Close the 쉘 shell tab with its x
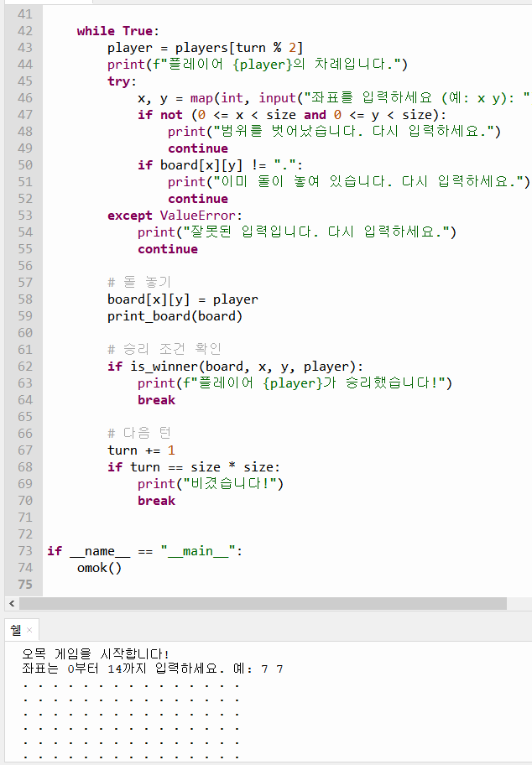532x765 pixels. pyautogui.click(x=29, y=630)
